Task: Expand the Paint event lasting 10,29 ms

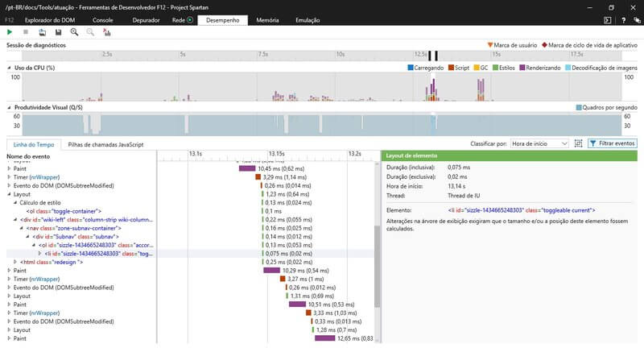Action: (9, 271)
